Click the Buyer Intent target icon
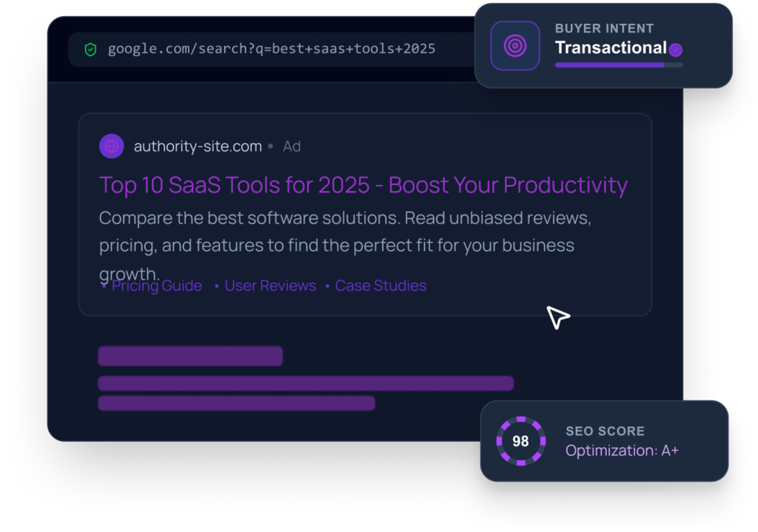758x532 pixels. [514, 46]
